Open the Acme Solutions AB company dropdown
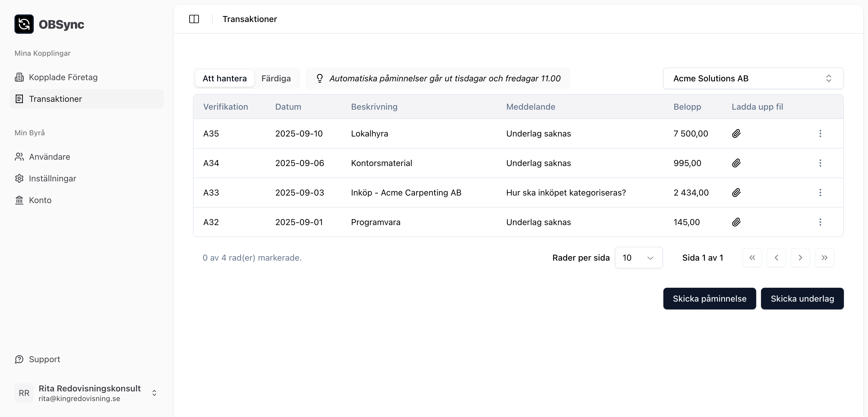868x417 pixels. click(x=753, y=78)
